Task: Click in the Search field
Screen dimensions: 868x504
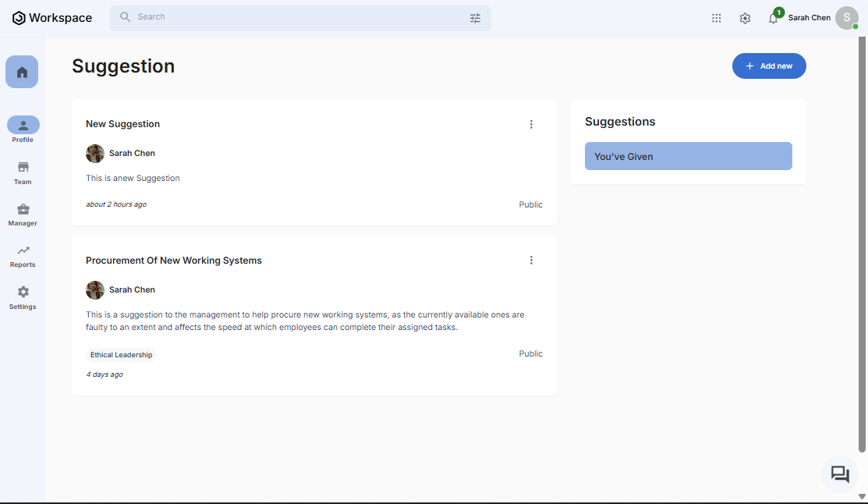Action: point(296,17)
